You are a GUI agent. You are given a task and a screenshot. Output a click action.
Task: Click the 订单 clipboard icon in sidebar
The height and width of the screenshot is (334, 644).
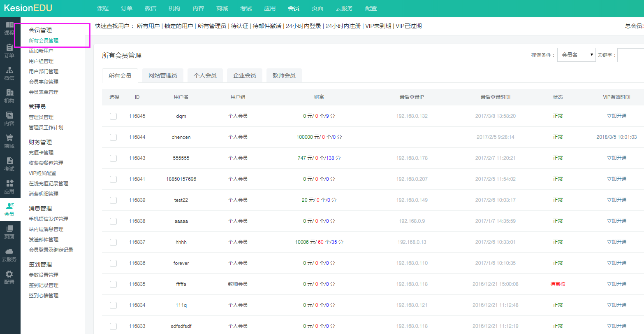coord(9,48)
